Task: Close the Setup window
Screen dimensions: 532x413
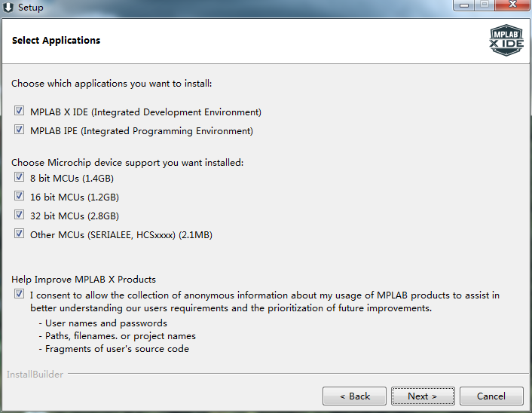Action: (x=512, y=5)
